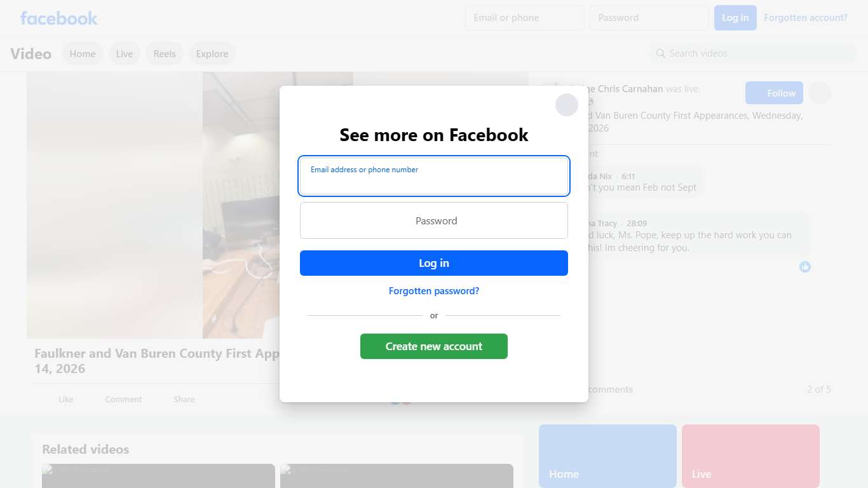Screen dimensions: 868x488
Task: Open the Explore tab
Action: (x=212, y=53)
